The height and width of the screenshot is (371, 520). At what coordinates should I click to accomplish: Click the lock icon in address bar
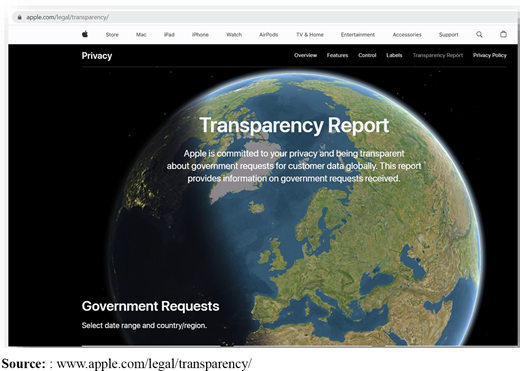pos(20,17)
